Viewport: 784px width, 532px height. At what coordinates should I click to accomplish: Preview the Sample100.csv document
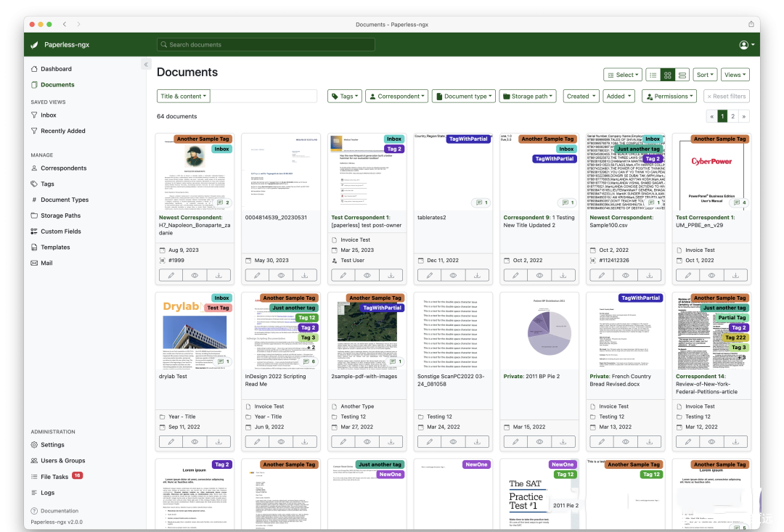pyautogui.click(x=626, y=276)
